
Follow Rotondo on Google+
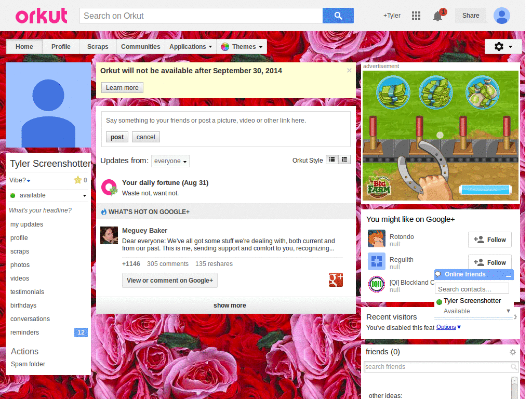pyautogui.click(x=489, y=240)
